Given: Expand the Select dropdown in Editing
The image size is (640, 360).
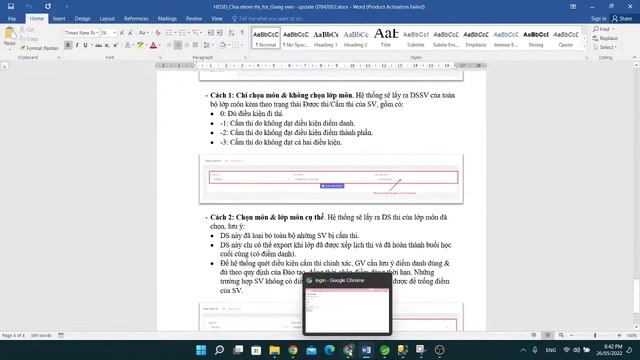Looking at the screenshot, I should pyautogui.click(x=605, y=47).
